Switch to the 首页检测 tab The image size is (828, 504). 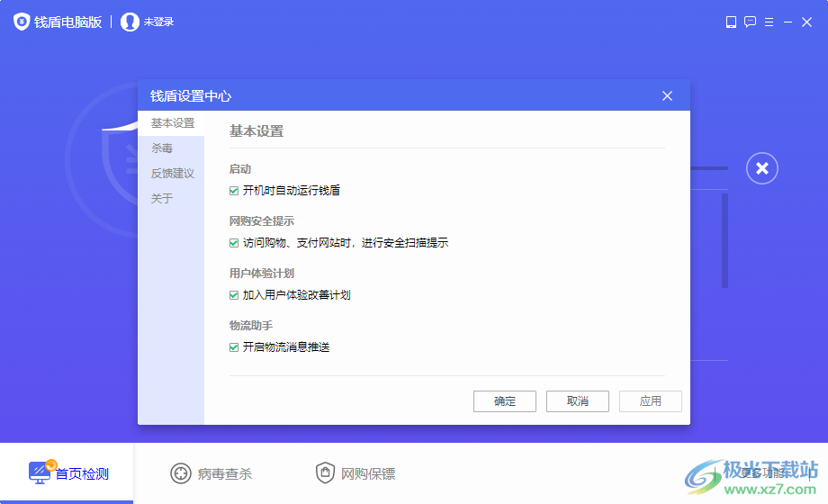click(x=67, y=473)
